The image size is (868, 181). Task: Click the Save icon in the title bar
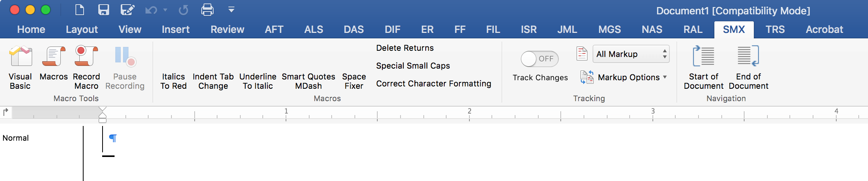tap(103, 10)
